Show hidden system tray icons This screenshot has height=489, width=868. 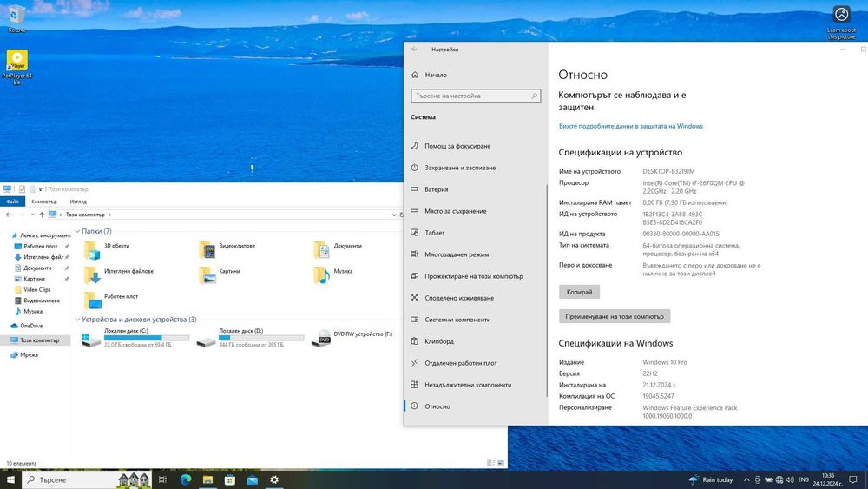click(746, 479)
